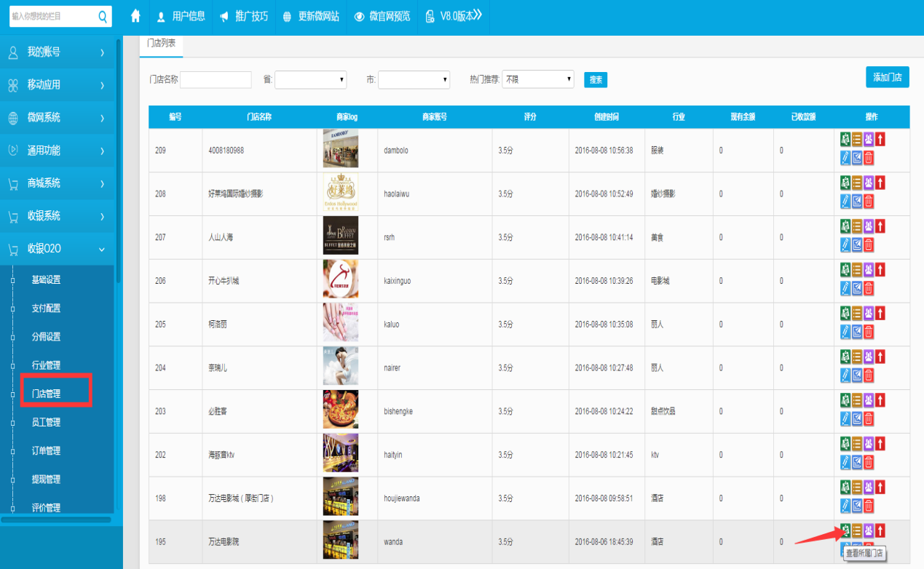Click the 搜索 search button
This screenshot has width=924, height=569.
(596, 80)
